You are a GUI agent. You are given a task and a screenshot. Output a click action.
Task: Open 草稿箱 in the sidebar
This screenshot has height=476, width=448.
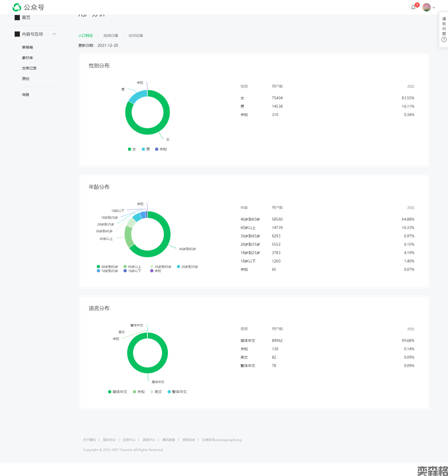27,47
